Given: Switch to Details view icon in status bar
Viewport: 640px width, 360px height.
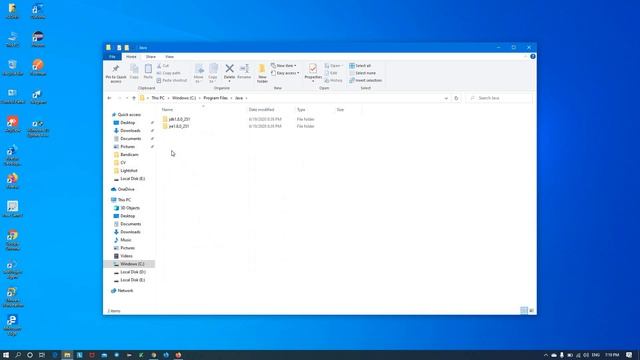Looking at the screenshot, I should [524, 311].
